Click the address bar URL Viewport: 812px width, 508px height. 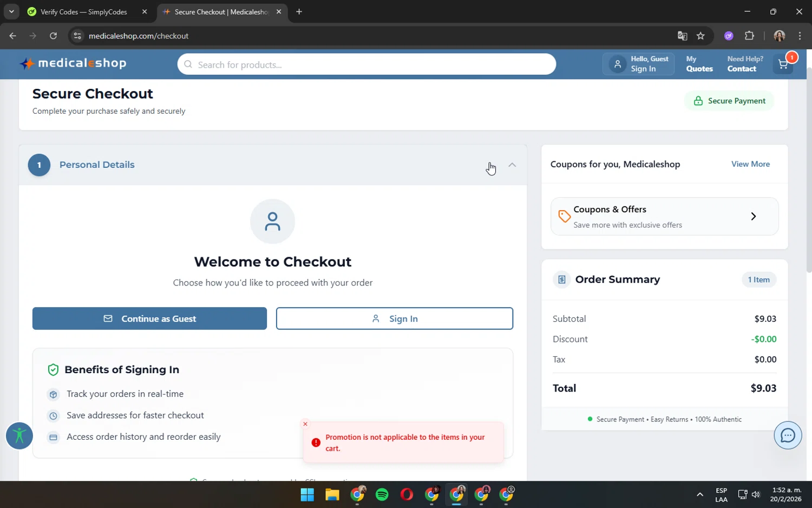pos(139,36)
